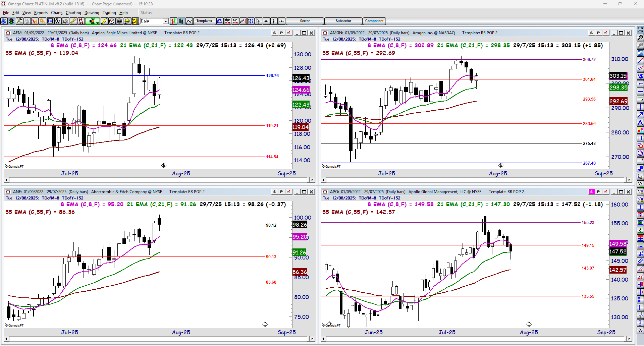Expand the green turtle tool dropdown arrow
The width and height of the screenshot is (644, 346).
coord(98,23)
